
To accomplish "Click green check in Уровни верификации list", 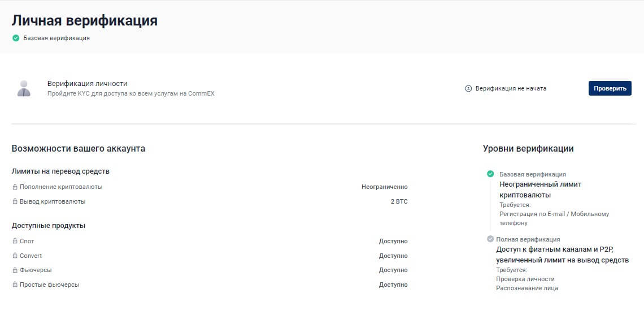I will tap(490, 174).
